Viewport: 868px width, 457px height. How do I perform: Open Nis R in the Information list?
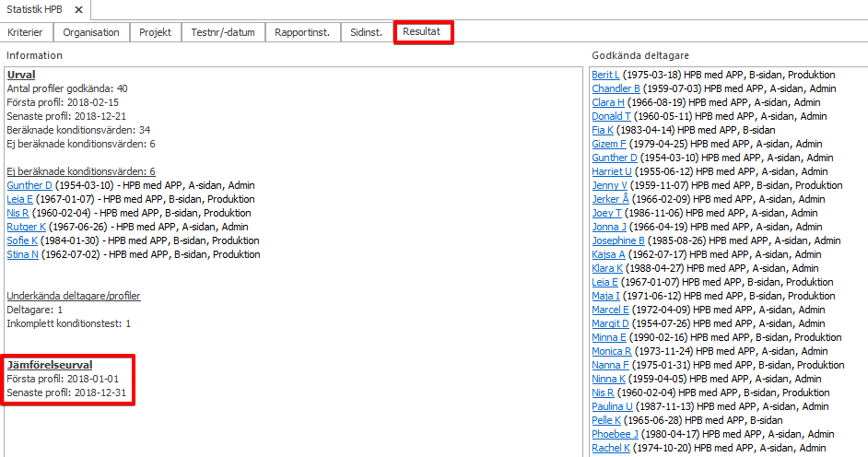tap(18, 213)
